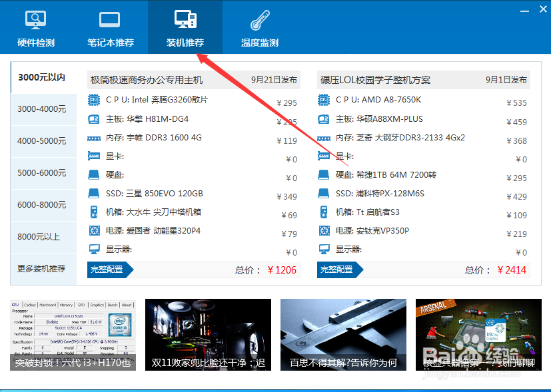Viewport: 551px width, 392px height.
Task: Click the ¥69 case price
Action: pos(289,216)
